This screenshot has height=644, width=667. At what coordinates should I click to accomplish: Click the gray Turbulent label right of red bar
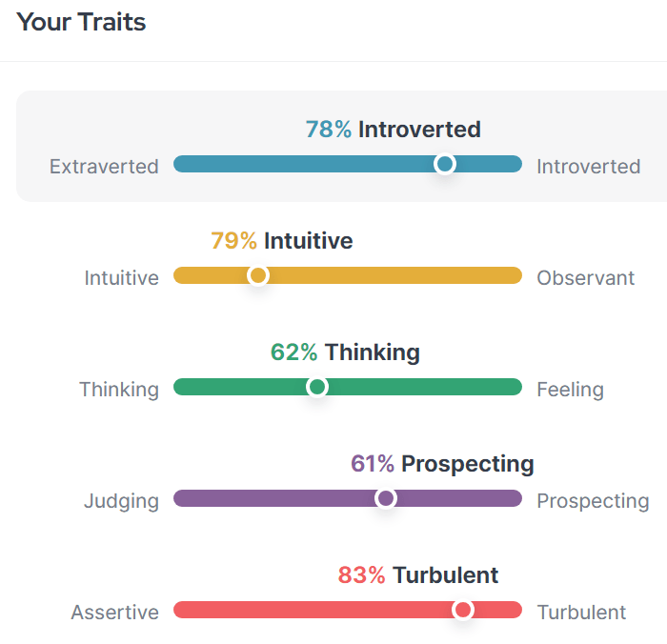point(581,613)
